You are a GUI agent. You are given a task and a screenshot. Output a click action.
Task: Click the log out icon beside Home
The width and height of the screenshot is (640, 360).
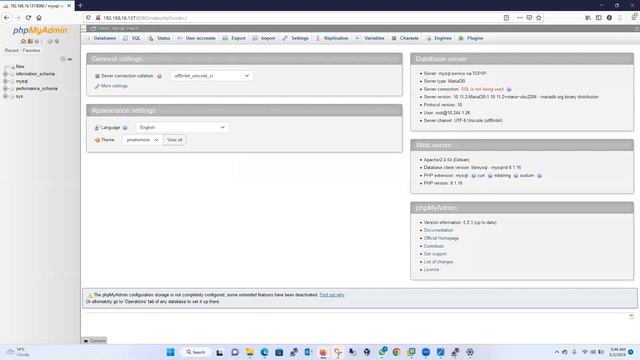tap(30, 41)
